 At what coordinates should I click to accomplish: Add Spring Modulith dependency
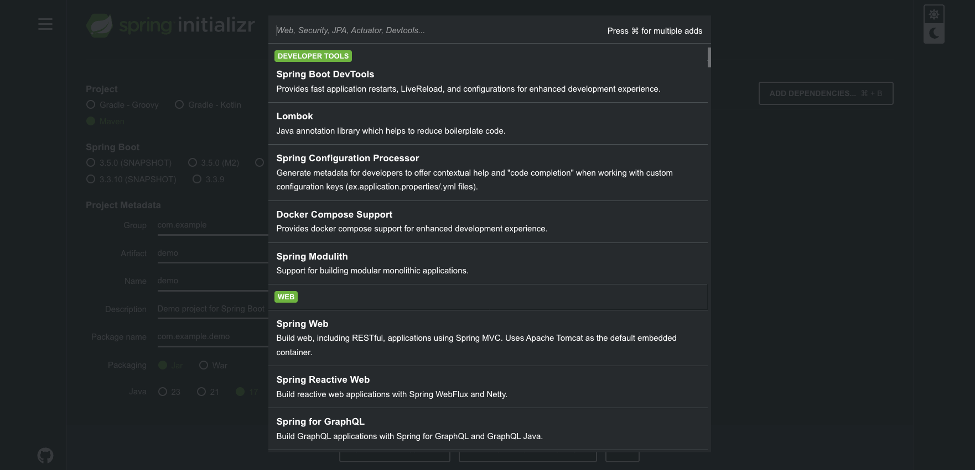[488, 264]
